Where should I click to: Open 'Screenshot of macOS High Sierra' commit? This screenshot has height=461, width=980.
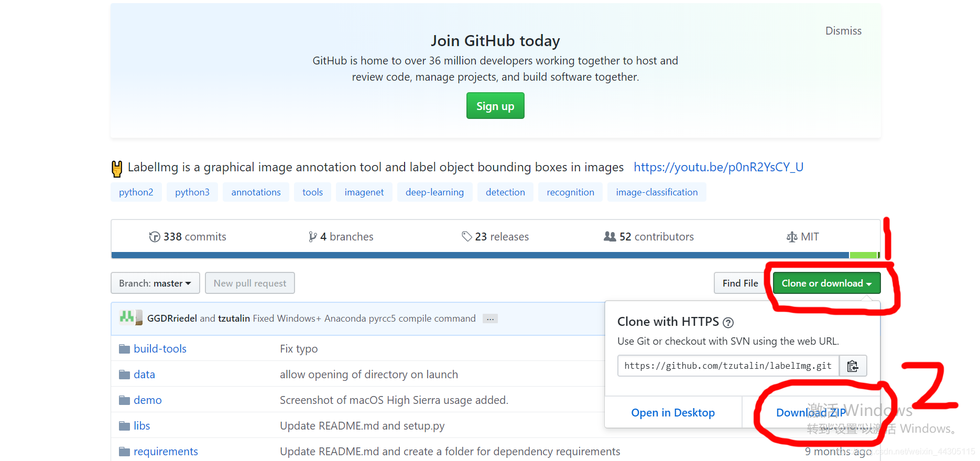[394, 400]
